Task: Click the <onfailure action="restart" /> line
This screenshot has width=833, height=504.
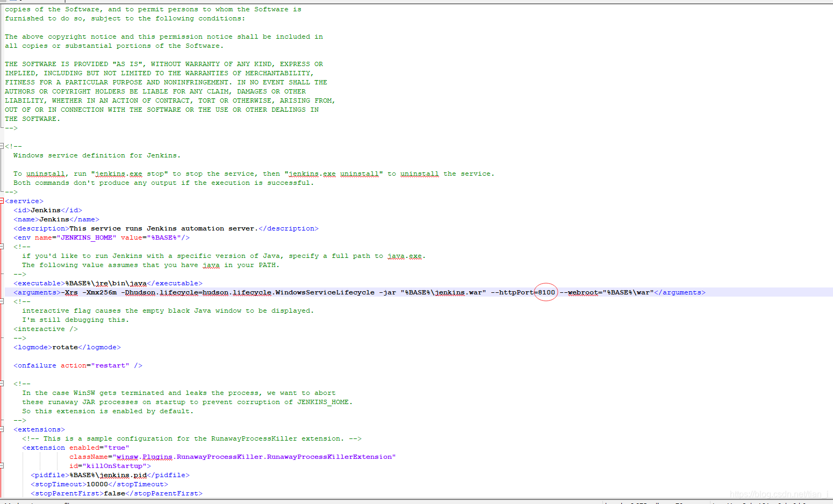Action: 78,365
